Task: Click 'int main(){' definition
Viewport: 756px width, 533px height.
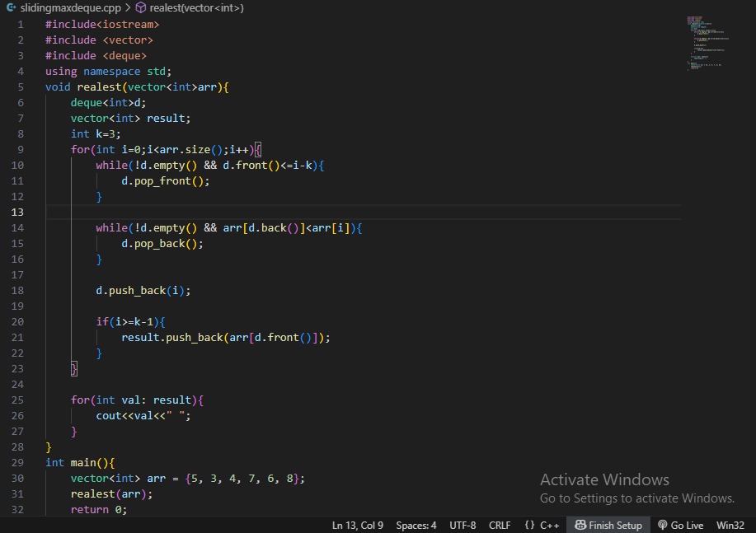Action: pyautogui.click(x=80, y=463)
